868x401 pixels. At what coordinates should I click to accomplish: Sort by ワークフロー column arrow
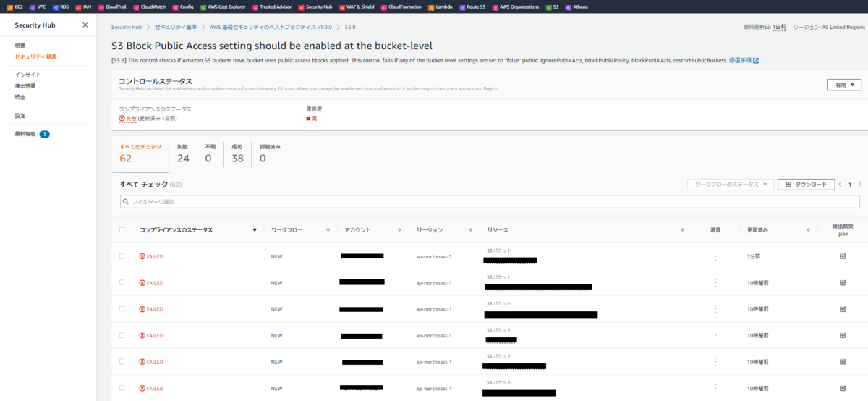coord(328,230)
